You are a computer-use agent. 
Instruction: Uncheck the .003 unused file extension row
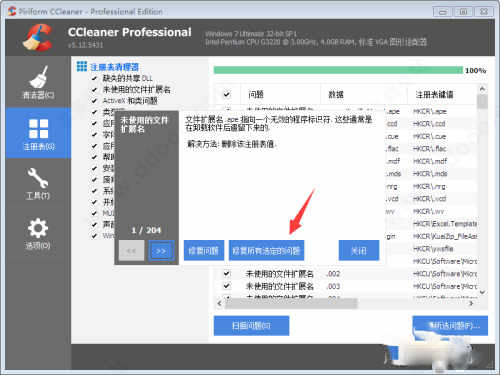pyautogui.click(x=227, y=286)
